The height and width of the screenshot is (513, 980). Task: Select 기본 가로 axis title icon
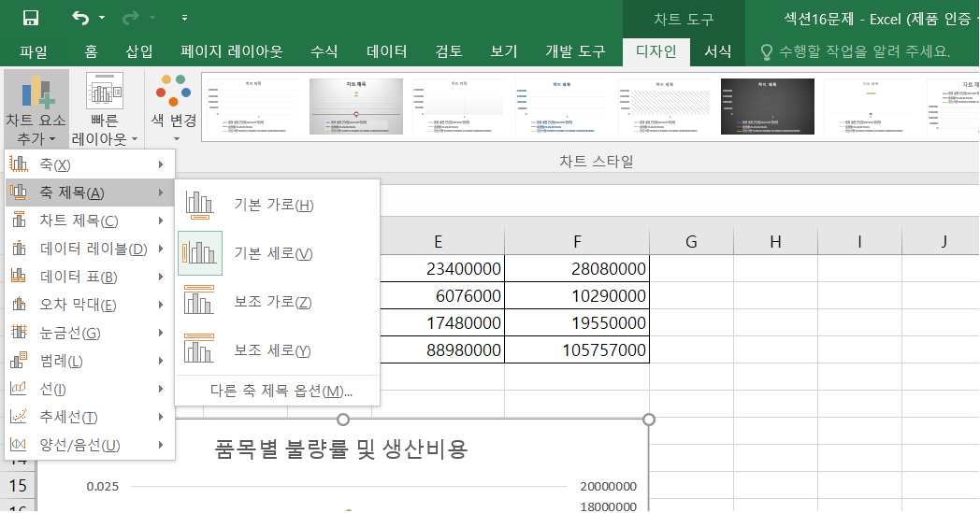coord(200,205)
